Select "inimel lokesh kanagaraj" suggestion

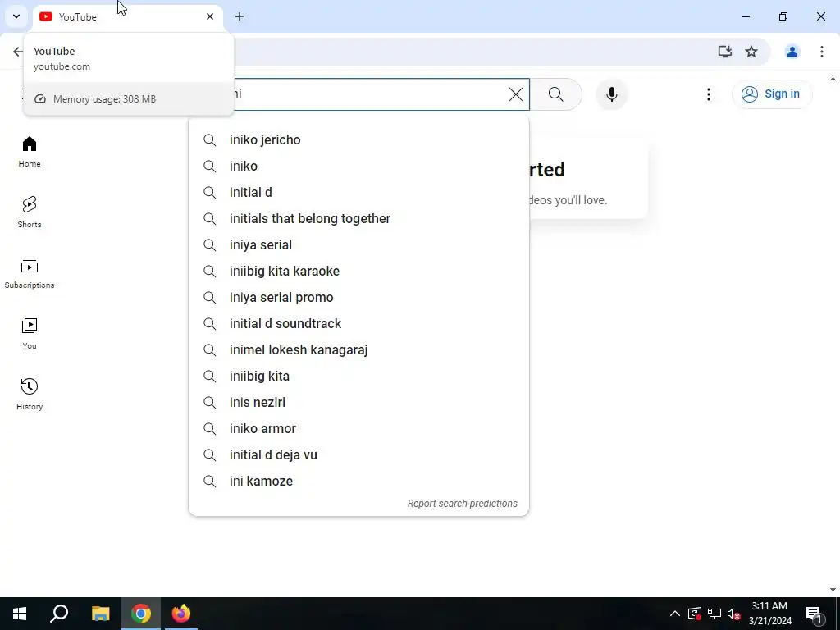359,349
